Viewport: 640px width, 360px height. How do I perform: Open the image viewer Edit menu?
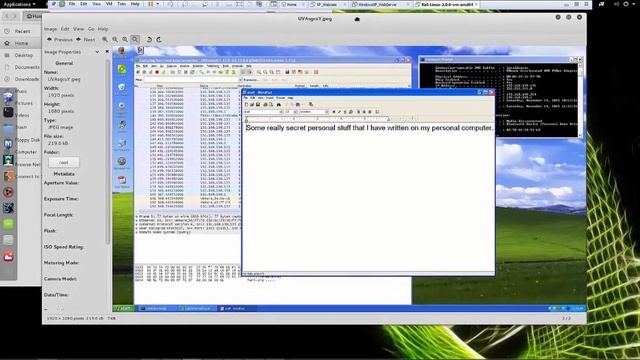pos(65,29)
